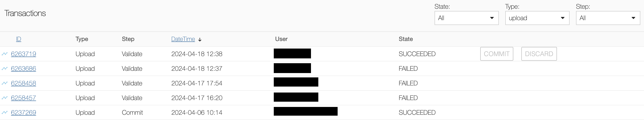
Task: Sort the table by ID column
Action: click(x=19, y=39)
